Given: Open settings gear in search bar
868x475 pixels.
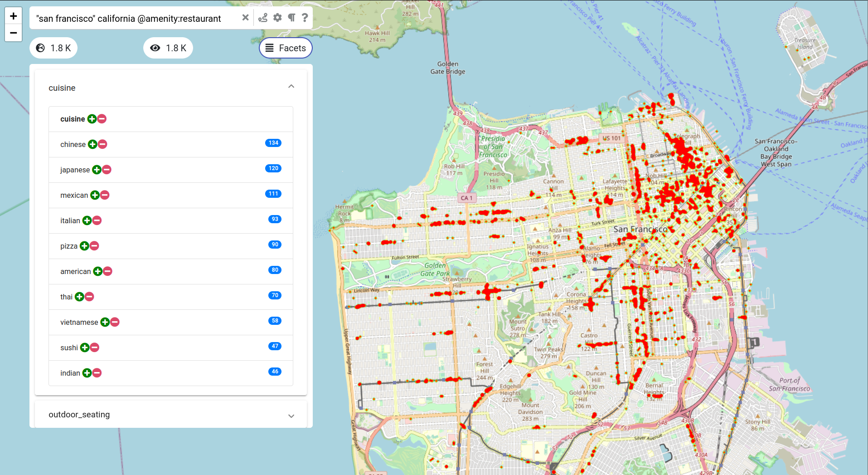Looking at the screenshot, I should pyautogui.click(x=277, y=18).
